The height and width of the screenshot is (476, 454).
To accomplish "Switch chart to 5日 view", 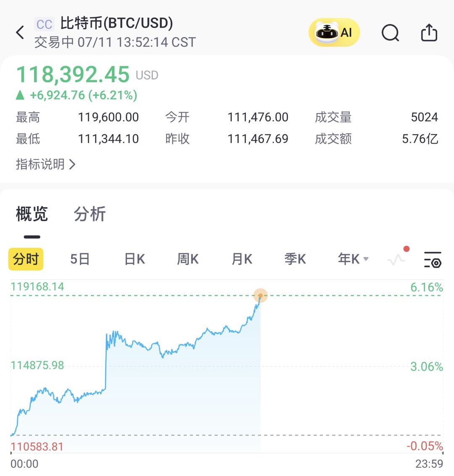I will [x=80, y=259].
